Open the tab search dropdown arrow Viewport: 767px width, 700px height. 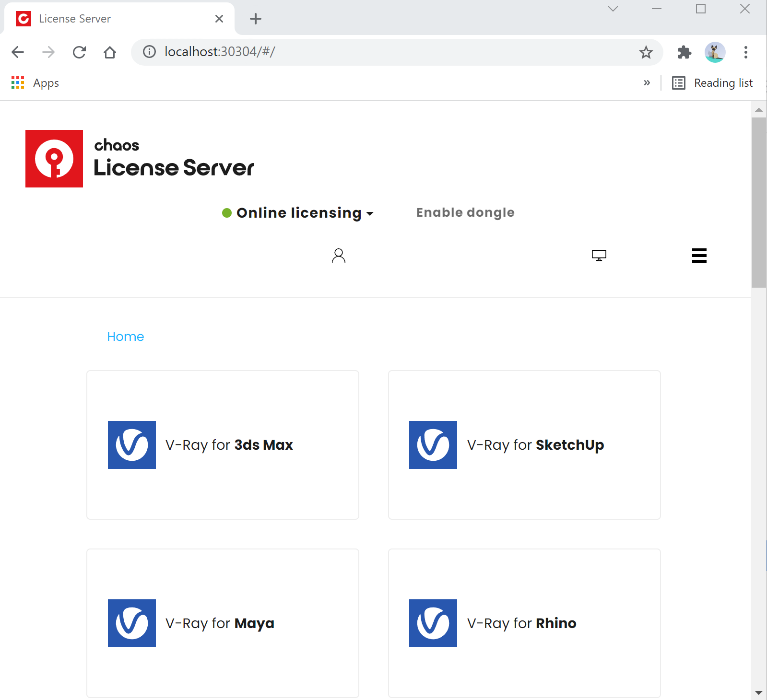[x=613, y=9]
